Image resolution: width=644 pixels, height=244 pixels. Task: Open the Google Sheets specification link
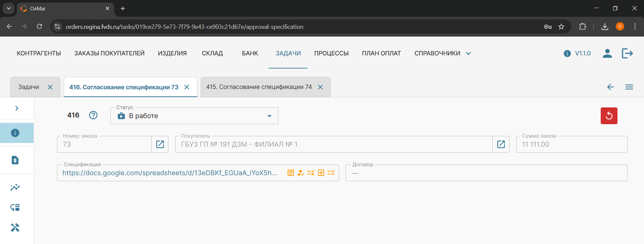[x=169, y=173]
